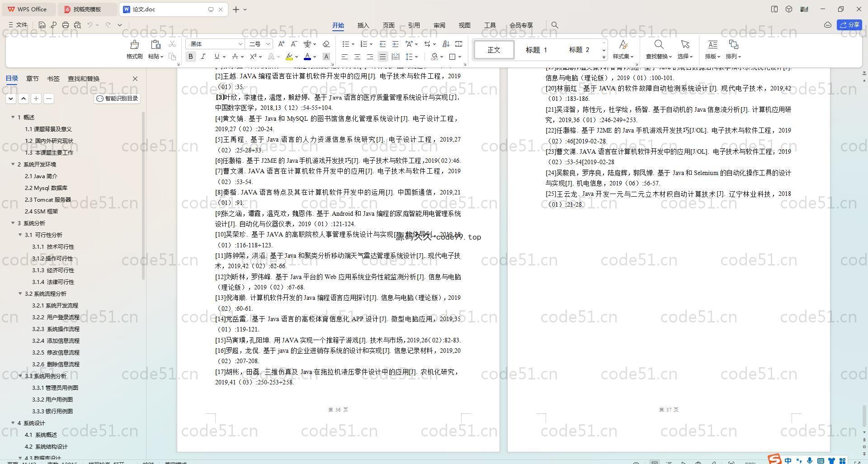The width and height of the screenshot is (868, 464).
Task: Open the 插入 ribbon tab
Action: coord(363,25)
